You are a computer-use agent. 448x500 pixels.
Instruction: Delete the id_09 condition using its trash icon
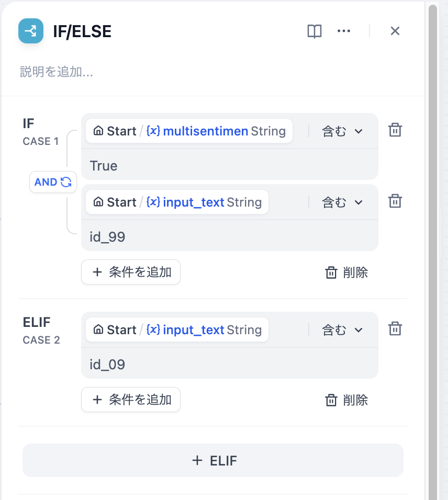[x=395, y=329]
